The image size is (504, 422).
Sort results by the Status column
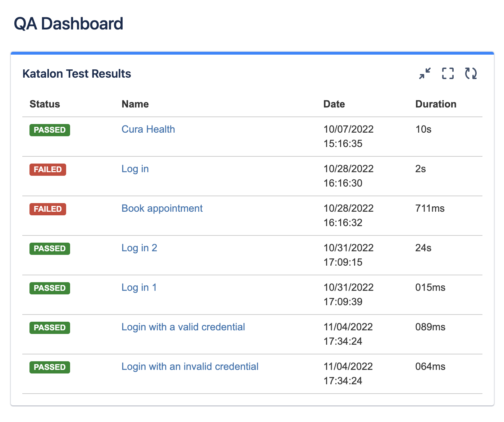[x=45, y=104]
